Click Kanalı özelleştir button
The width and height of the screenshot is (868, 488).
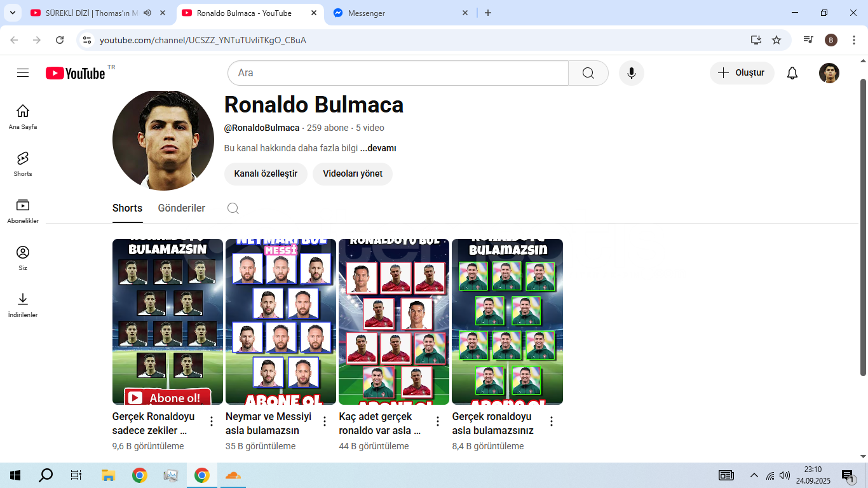[266, 173]
